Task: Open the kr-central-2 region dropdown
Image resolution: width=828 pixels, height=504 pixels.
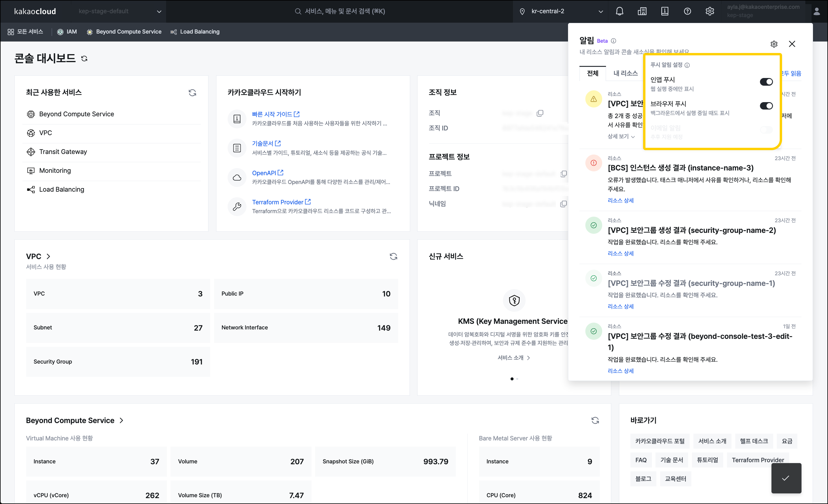Action: 561,11
